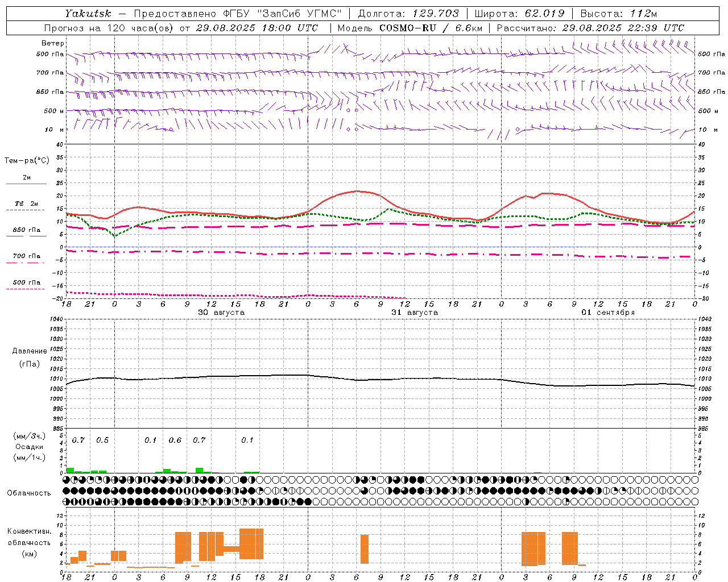Click the left '850 гПа' wind level label
The width and height of the screenshot is (728, 582).
pyautogui.click(x=50, y=92)
